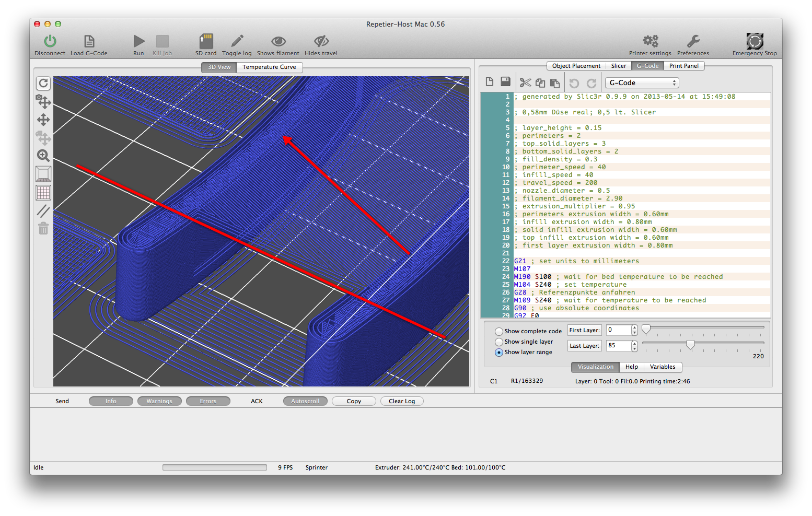This screenshot has height=516, width=812.
Task: Open Load G-Code file icon
Action: [x=89, y=41]
